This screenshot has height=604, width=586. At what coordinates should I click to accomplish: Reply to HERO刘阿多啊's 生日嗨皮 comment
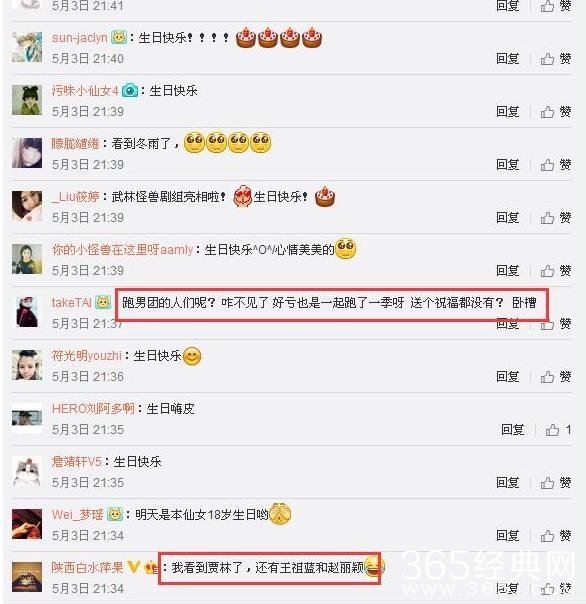tap(512, 430)
